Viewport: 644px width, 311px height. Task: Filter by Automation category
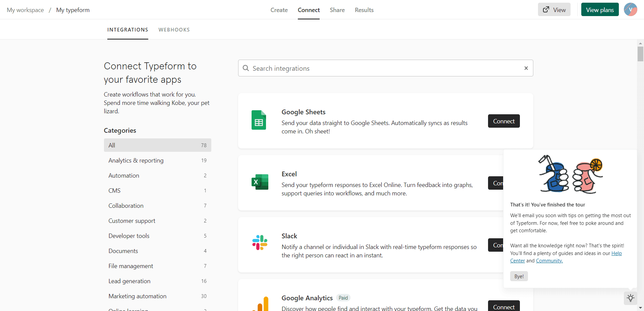(158, 175)
